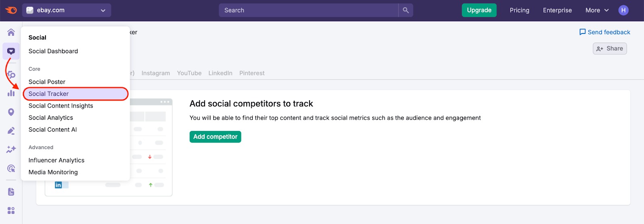Click the green Upgrade button
Viewport: 644px width, 224px height.
tap(479, 10)
